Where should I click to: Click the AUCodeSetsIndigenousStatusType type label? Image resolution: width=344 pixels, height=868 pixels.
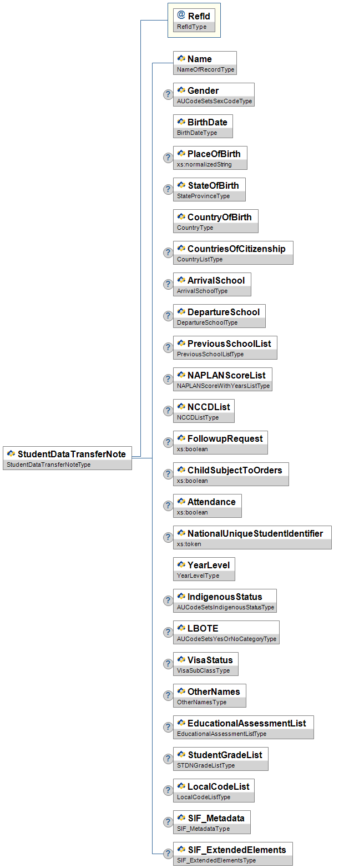(225, 608)
